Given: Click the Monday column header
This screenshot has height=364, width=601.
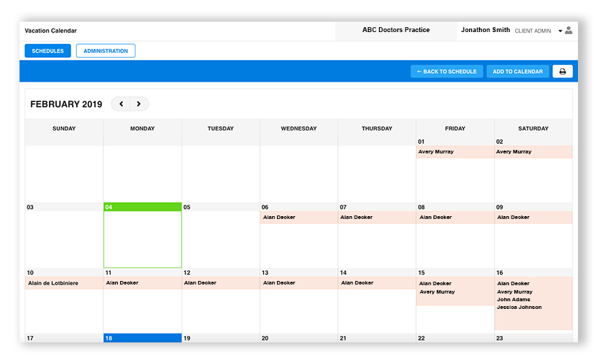Looking at the screenshot, I should 142,128.
